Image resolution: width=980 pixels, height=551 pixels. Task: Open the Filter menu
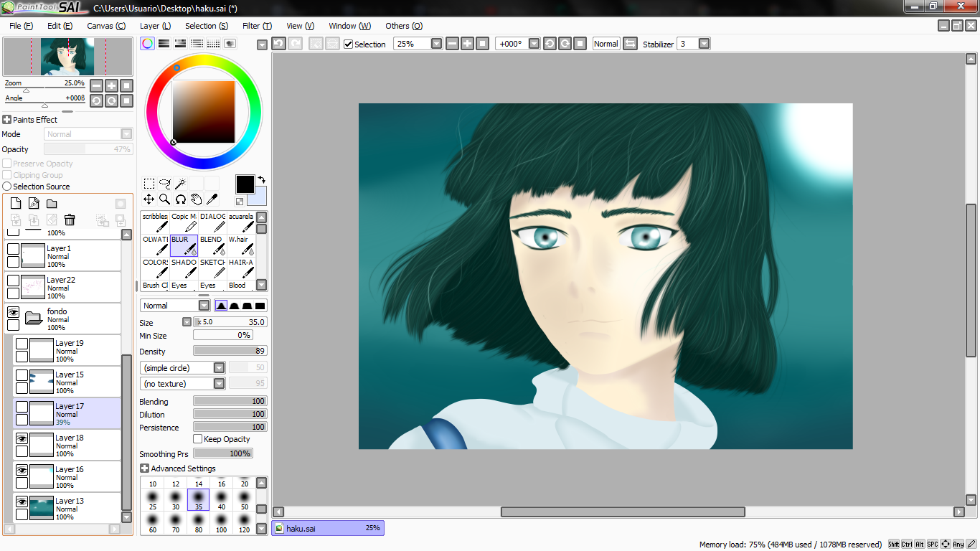point(257,26)
